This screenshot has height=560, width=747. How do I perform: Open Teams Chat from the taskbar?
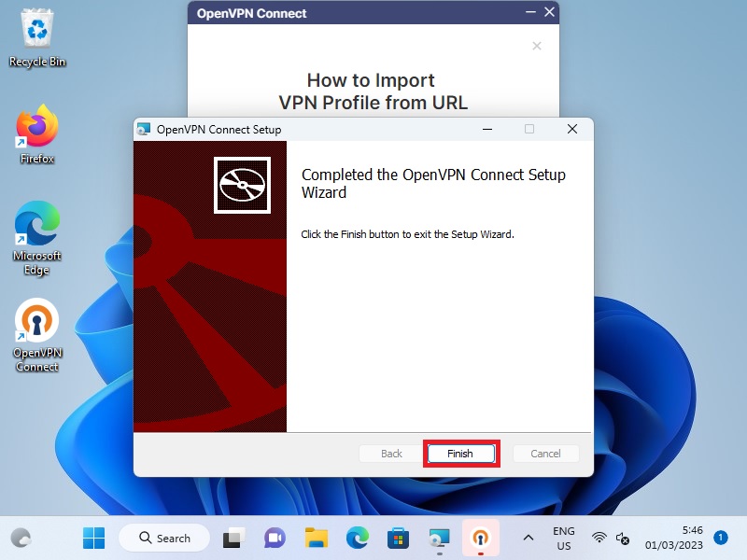coord(275,538)
